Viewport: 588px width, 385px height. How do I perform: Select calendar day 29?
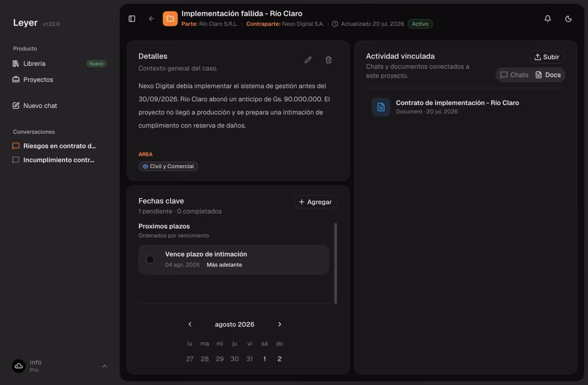click(x=220, y=359)
